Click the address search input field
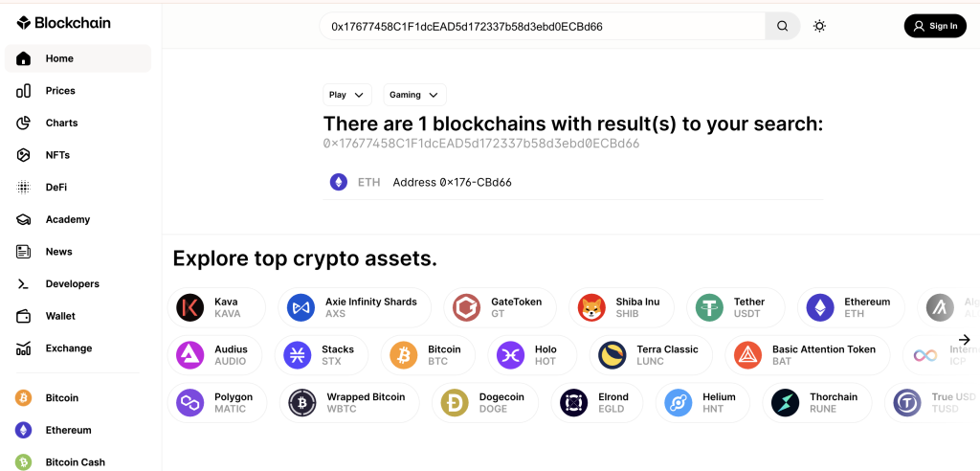The image size is (980, 471). coord(541,27)
